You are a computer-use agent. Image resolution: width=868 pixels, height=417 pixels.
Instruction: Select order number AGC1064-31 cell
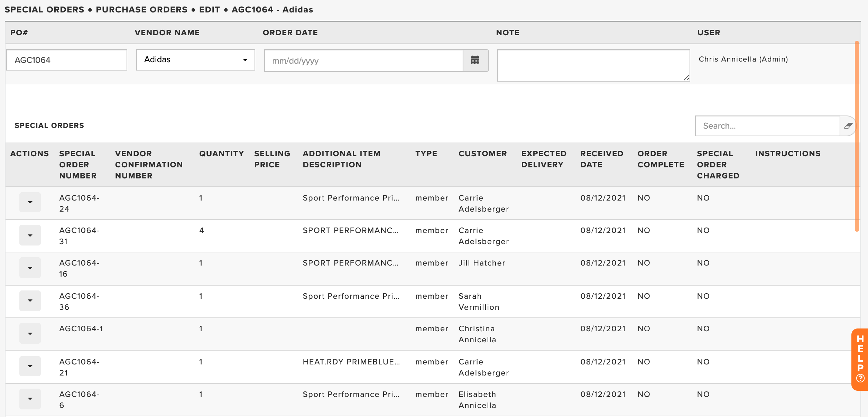coord(79,236)
